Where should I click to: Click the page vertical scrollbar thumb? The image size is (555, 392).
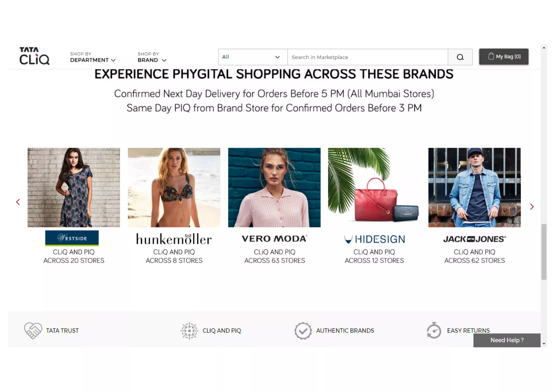pos(544,252)
